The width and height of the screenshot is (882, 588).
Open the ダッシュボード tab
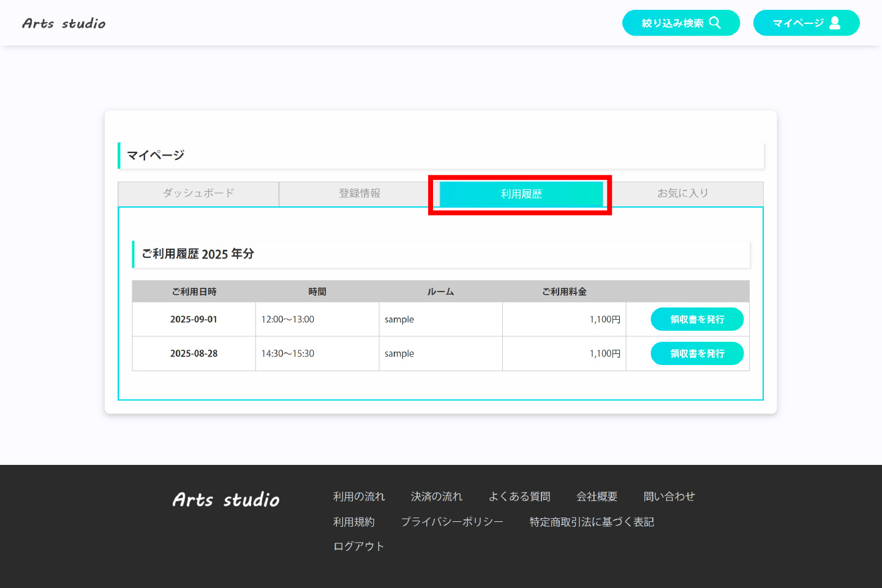coord(198,194)
